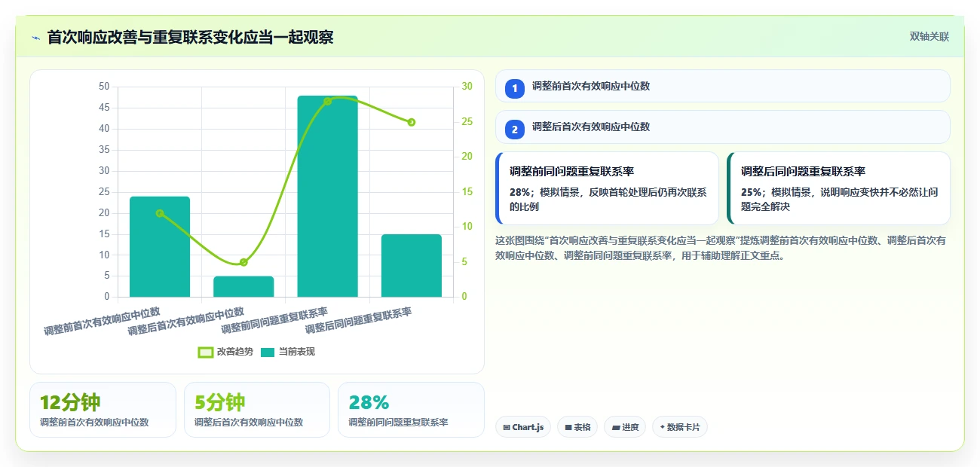Click the tallest bar 调整前同问题重复联系率
Image resolution: width=980 pixels, height=467 pixels.
point(327,196)
